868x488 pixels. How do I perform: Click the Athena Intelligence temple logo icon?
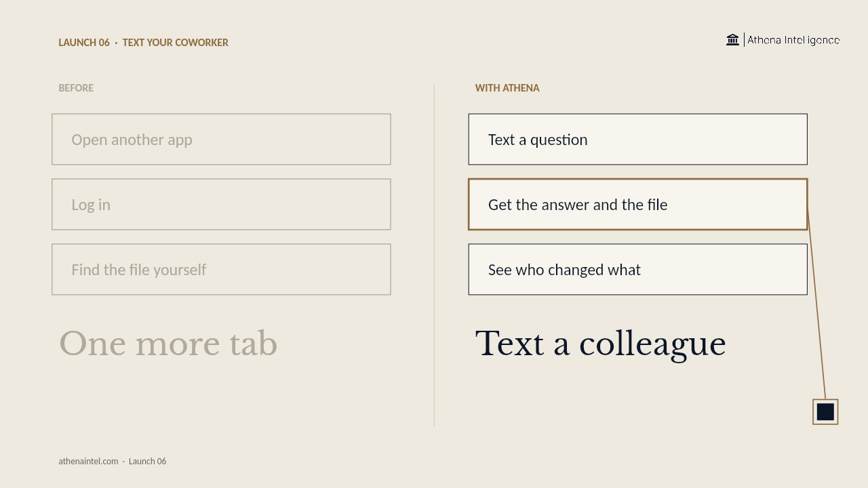732,40
